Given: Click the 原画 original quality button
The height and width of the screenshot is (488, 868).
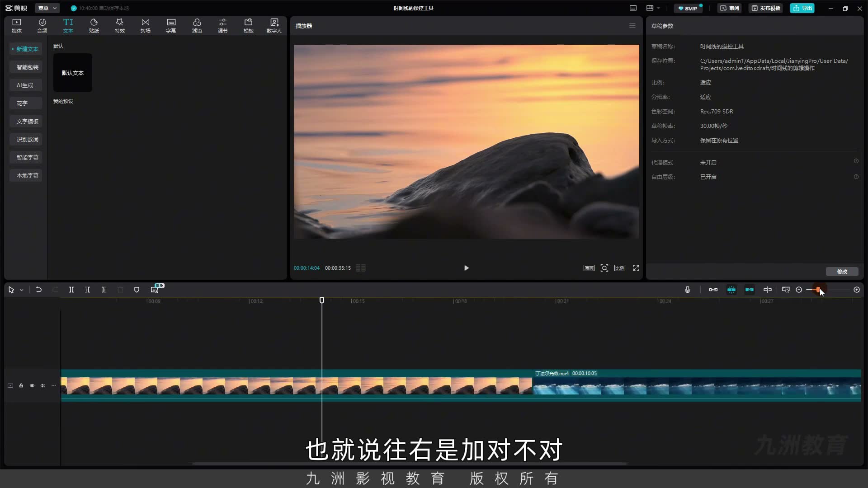Looking at the screenshot, I should pyautogui.click(x=589, y=268).
